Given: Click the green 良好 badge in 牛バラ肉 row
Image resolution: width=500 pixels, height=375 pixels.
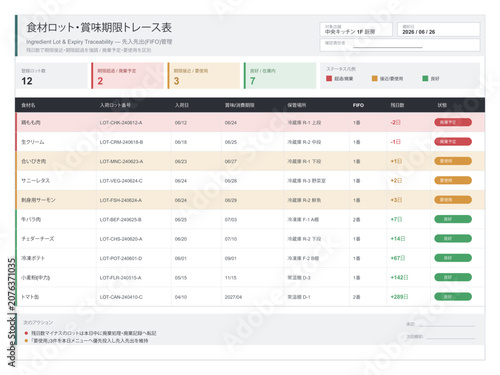Looking at the screenshot, I should [x=453, y=219].
